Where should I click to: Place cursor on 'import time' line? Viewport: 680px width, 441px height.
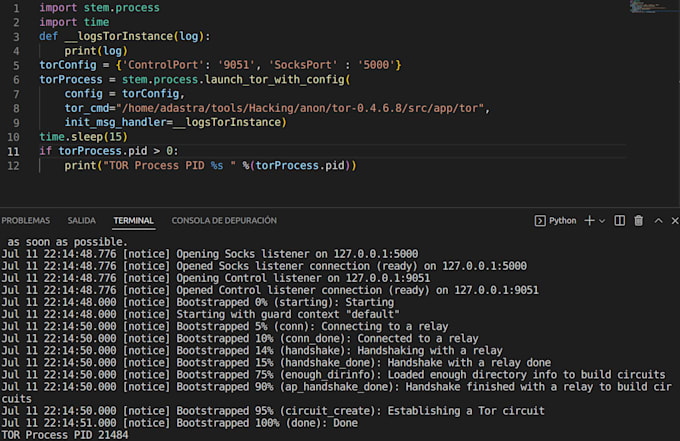(74, 22)
